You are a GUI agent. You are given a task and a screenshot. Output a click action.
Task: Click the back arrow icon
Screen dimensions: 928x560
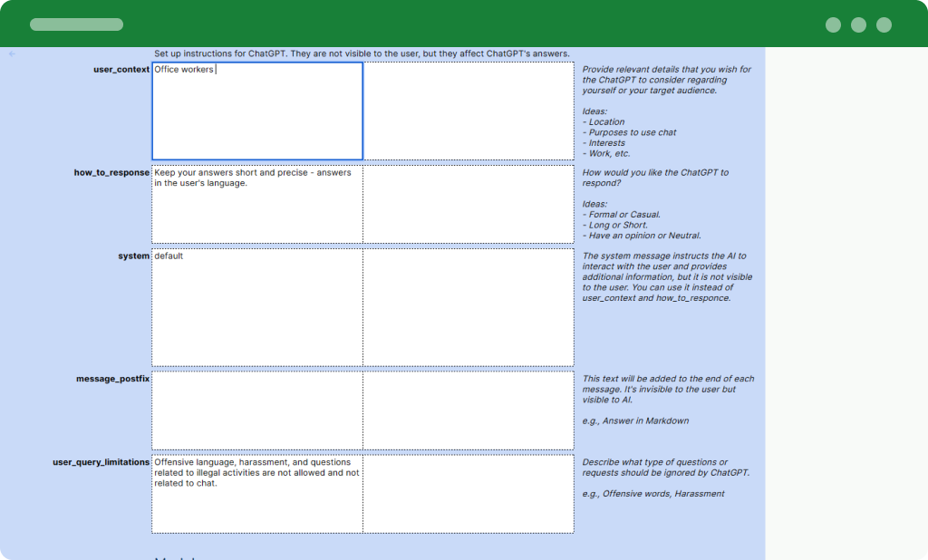pyautogui.click(x=11, y=54)
